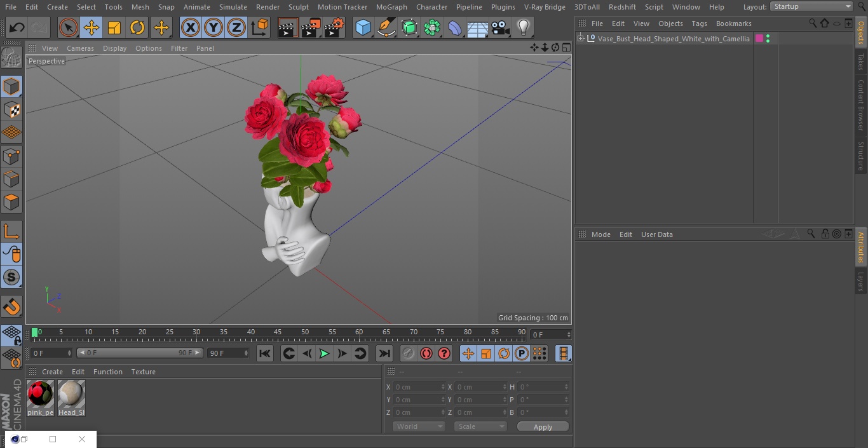The image size is (868, 448).
Task: Click the timeline range slider bar
Action: coord(140,353)
